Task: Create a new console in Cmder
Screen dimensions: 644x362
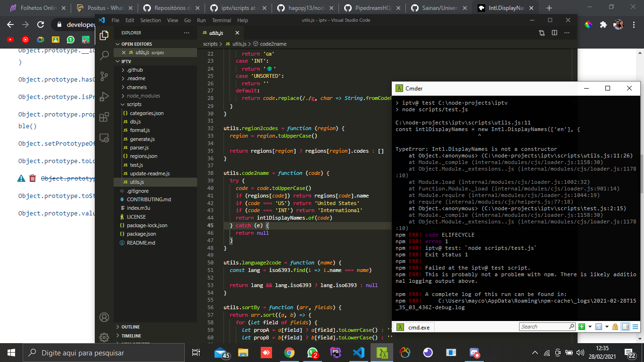Action: (582, 327)
